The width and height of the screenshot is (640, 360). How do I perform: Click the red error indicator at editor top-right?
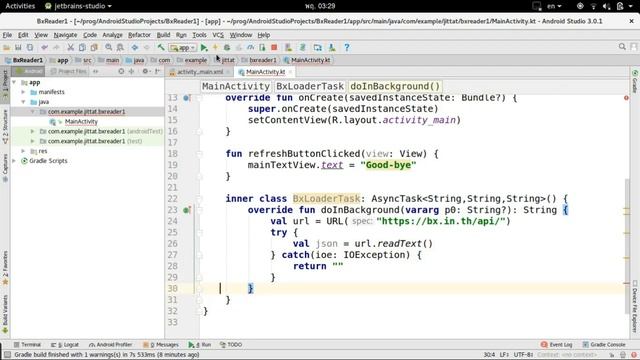click(x=626, y=98)
